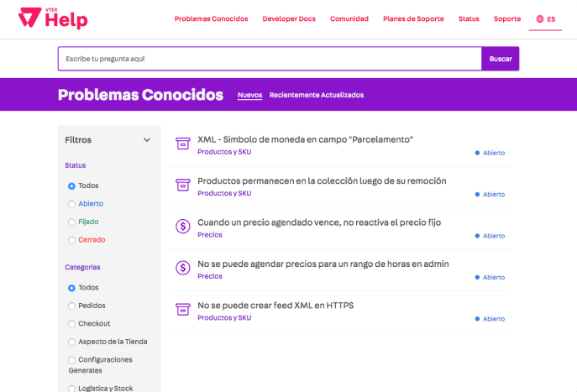Viewport: 577px width, 392px height.
Task: Click the Abierto status dot for XML Simbolo de moneda
Action: (x=477, y=153)
